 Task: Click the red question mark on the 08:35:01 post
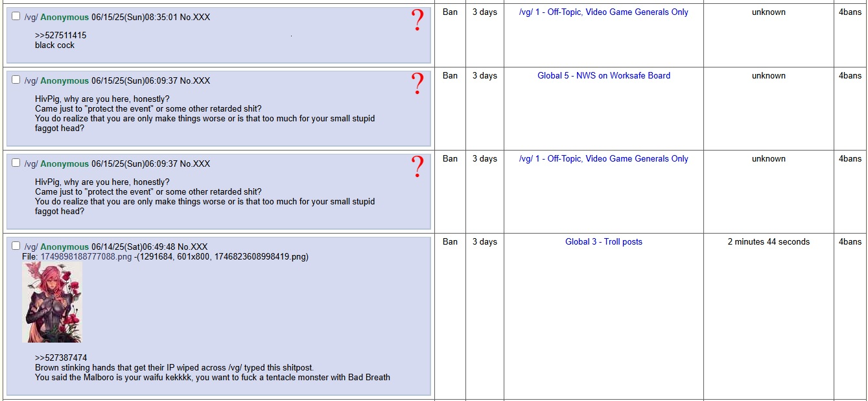(x=417, y=21)
